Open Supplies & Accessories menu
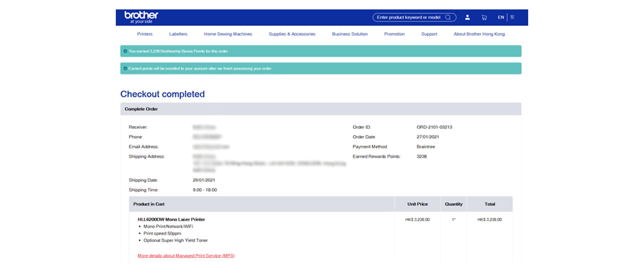This screenshot has height=275, width=644. 292,34
